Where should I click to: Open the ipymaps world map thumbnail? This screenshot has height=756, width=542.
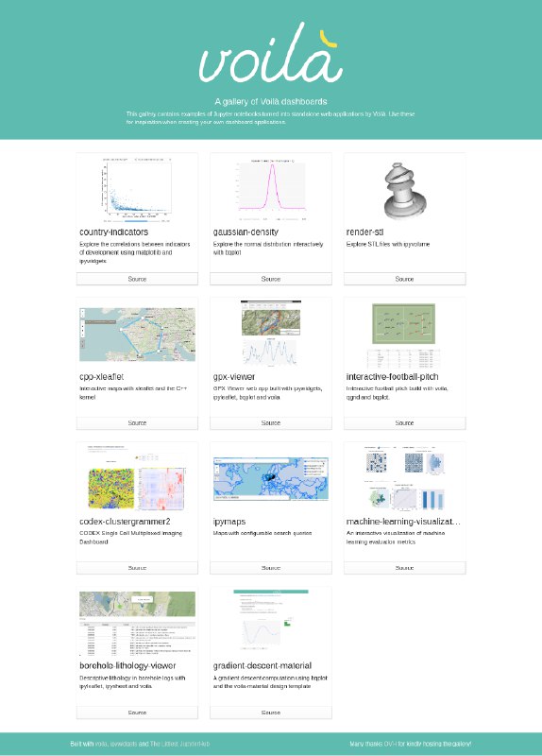(271, 479)
